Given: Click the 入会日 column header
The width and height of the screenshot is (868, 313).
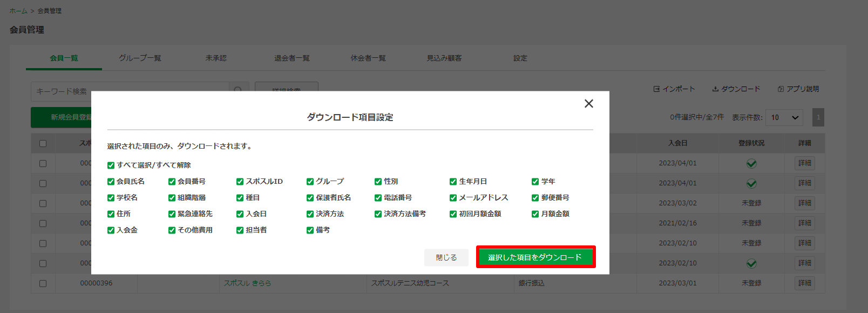Looking at the screenshot, I should click(678, 143).
